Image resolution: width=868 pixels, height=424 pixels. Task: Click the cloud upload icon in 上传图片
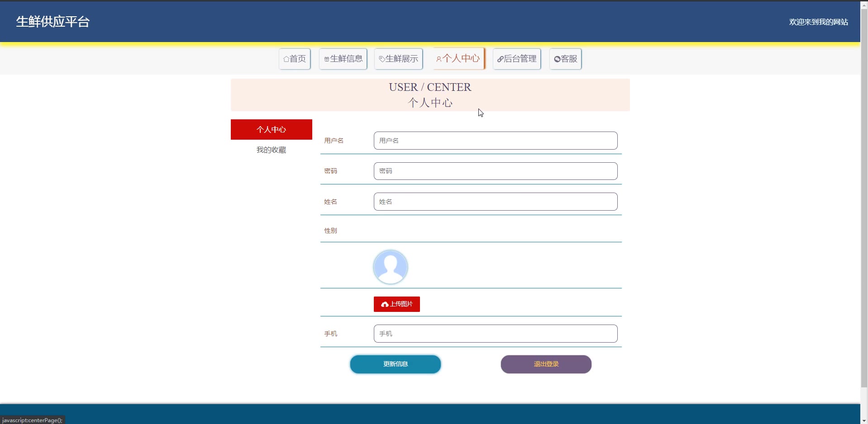click(385, 304)
